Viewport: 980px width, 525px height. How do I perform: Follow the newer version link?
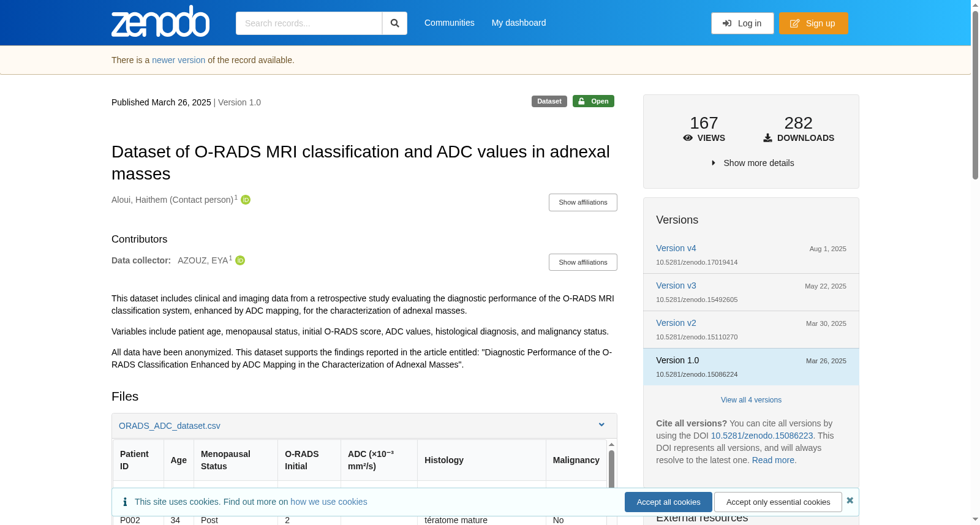point(179,60)
